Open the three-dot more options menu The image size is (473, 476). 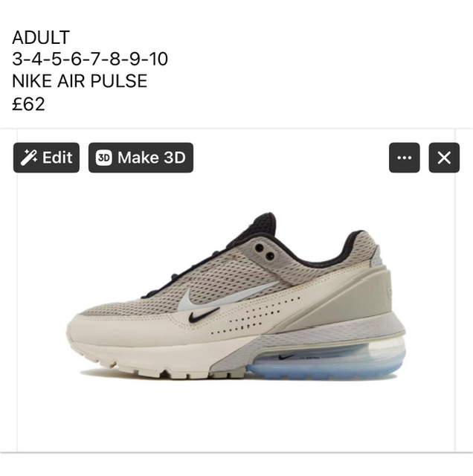pyautogui.click(x=405, y=158)
